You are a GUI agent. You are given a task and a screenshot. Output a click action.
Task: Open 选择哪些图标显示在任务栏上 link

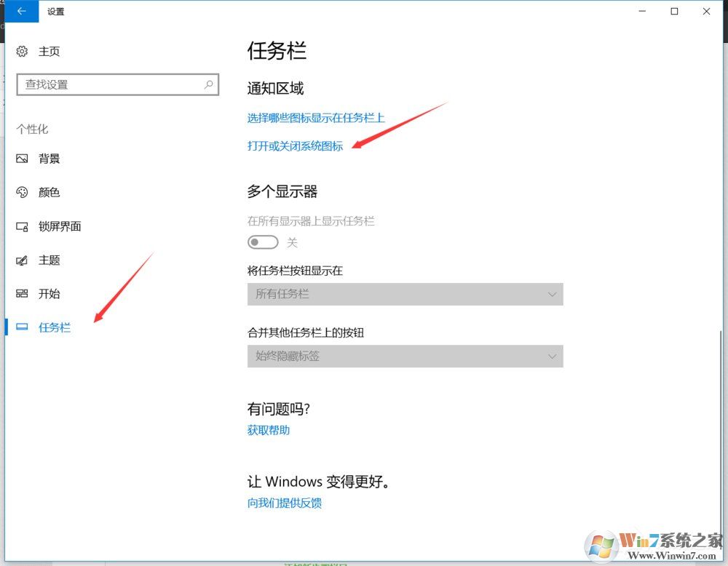(x=317, y=117)
